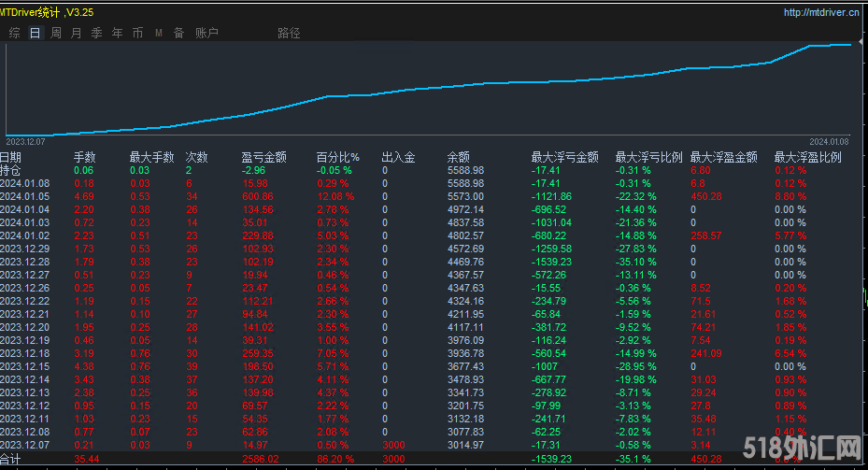
Task: Show the 季 quarterly statistics tab
Action: (x=96, y=33)
